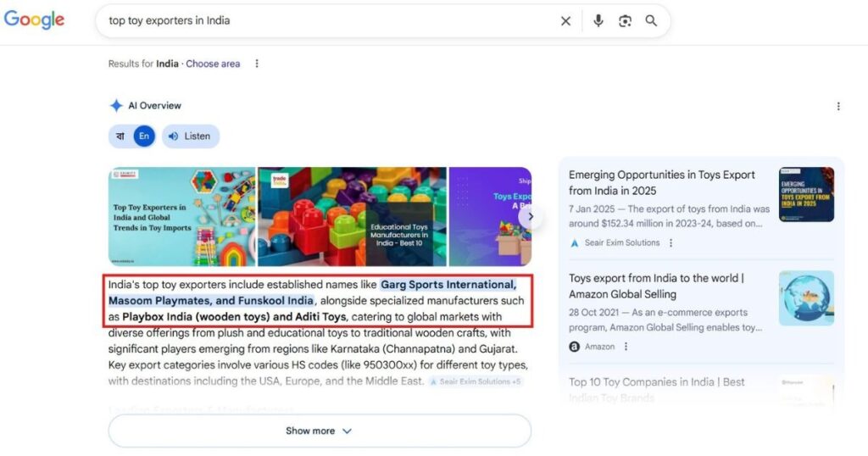
Task: Open three-dot menu for Seair Exim source
Action: pyautogui.click(x=671, y=243)
